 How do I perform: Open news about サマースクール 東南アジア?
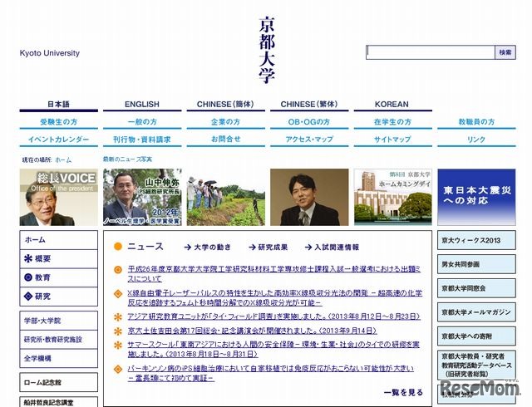click(x=273, y=350)
